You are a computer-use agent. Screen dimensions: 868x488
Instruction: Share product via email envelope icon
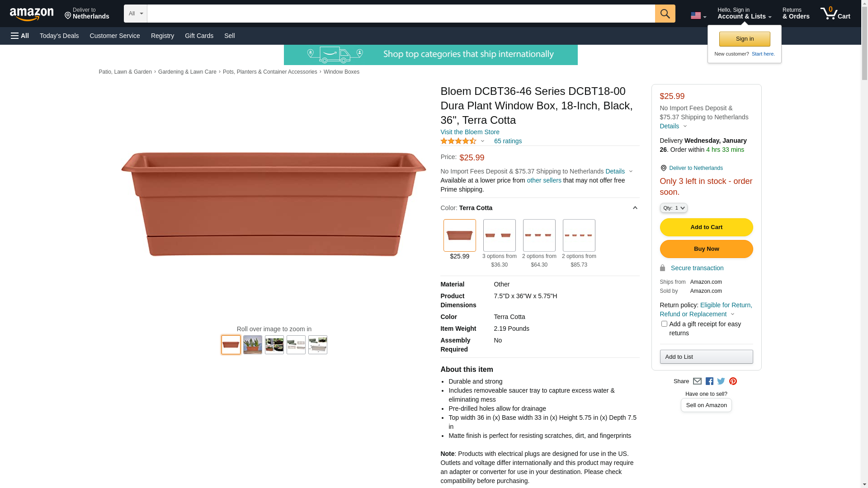coord(697,381)
